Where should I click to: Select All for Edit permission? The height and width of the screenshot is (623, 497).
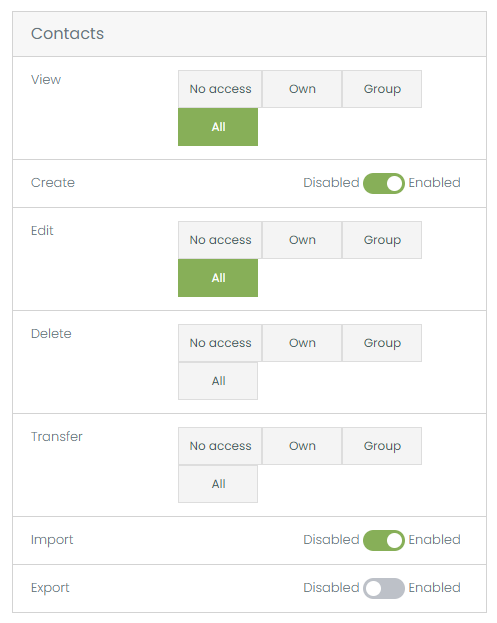(218, 278)
